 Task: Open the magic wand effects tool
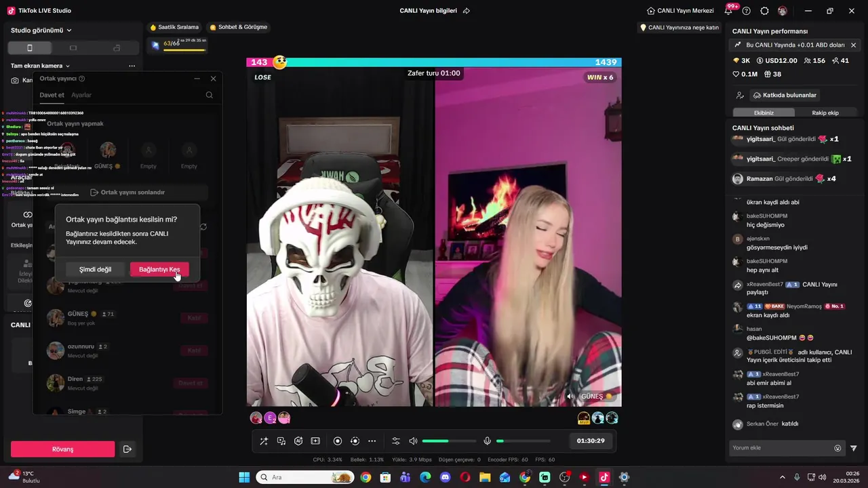point(264,441)
